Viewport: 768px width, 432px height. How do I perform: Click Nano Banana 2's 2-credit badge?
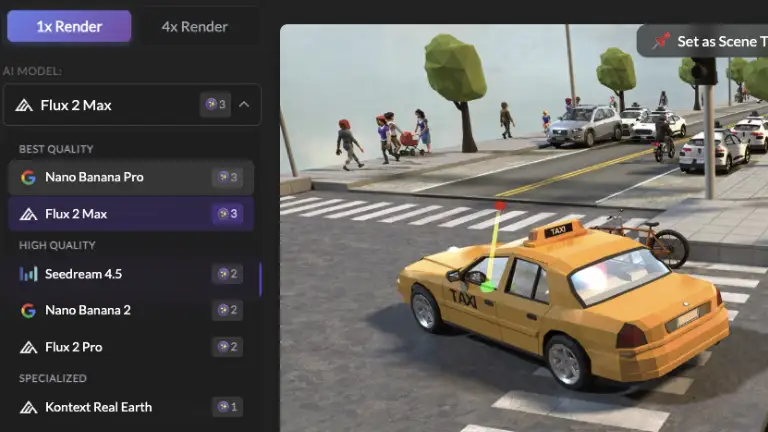click(x=227, y=310)
